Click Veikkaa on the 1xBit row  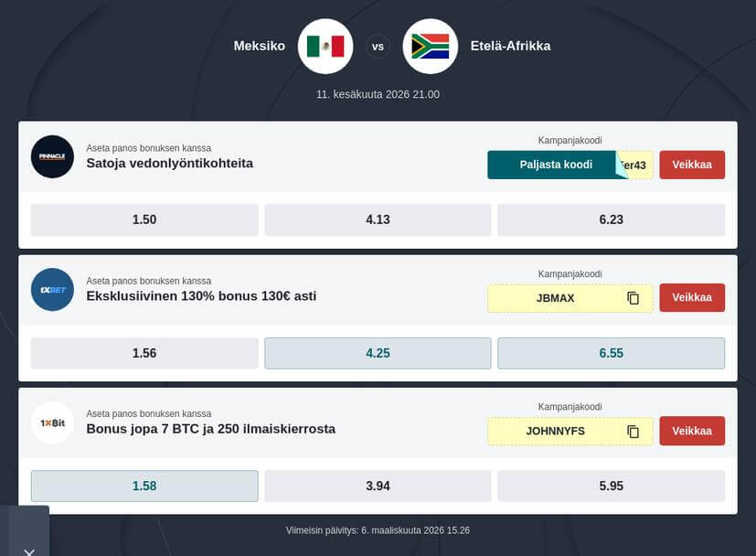[x=692, y=431]
